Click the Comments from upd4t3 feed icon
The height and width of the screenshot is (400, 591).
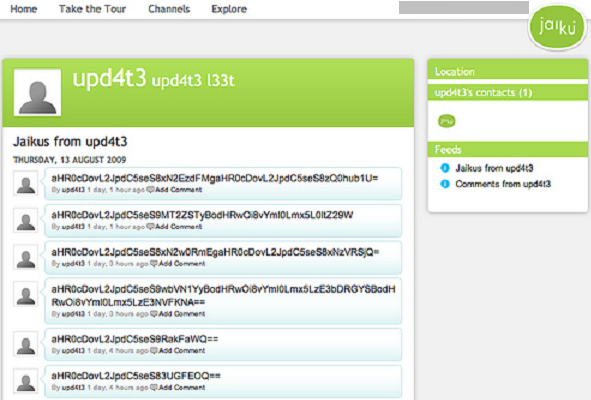coord(445,184)
